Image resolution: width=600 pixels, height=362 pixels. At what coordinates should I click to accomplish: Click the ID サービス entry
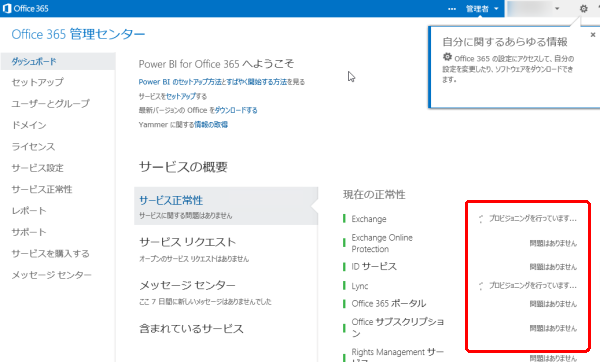[x=374, y=266]
